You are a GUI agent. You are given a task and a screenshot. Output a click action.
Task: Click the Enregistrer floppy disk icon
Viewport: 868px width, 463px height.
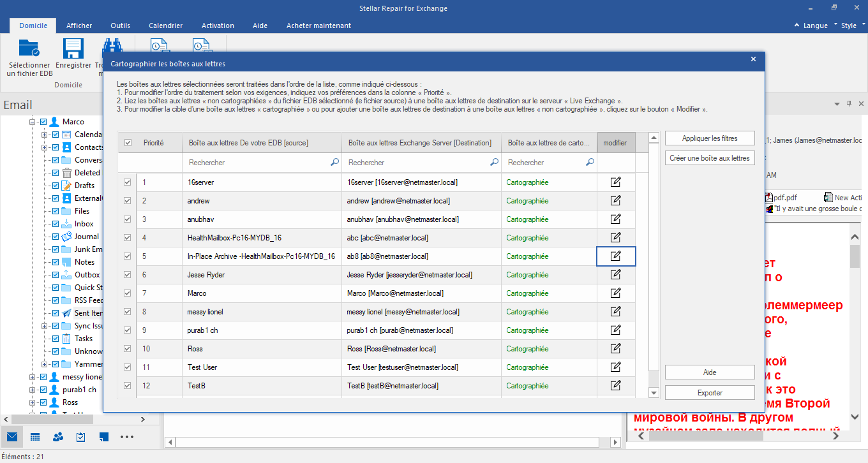[73, 49]
